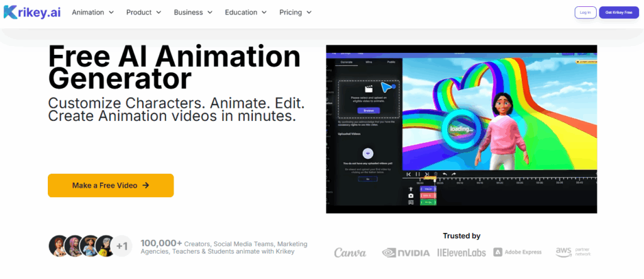Click the Canva logo under Trusted by

350,252
